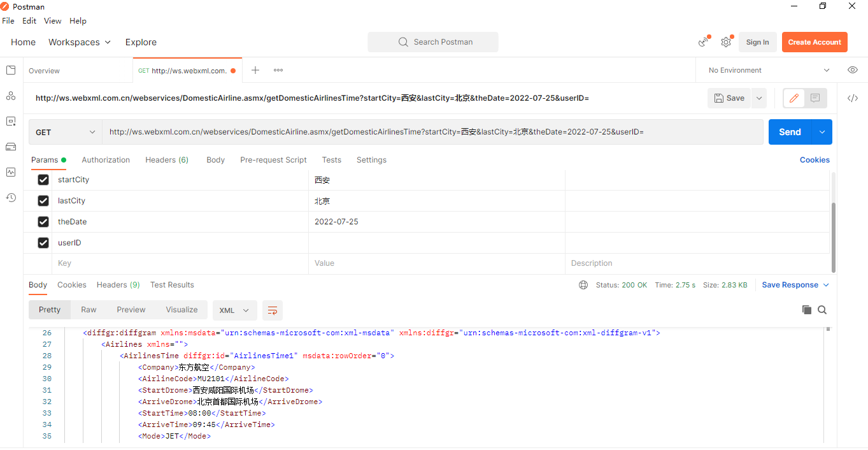Viewport: 868px width, 450px height.
Task: Open History sidebar icon
Action: click(x=11, y=198)
